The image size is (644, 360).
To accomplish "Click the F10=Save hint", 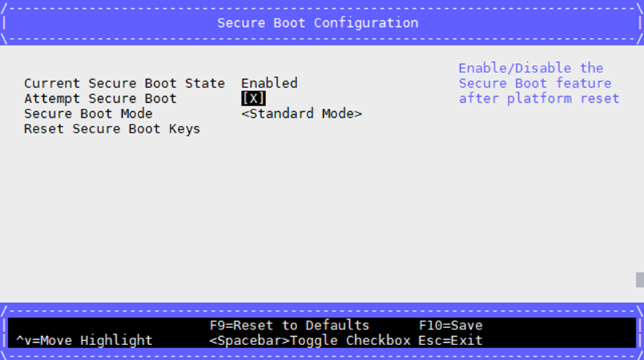I will (450, 326).
